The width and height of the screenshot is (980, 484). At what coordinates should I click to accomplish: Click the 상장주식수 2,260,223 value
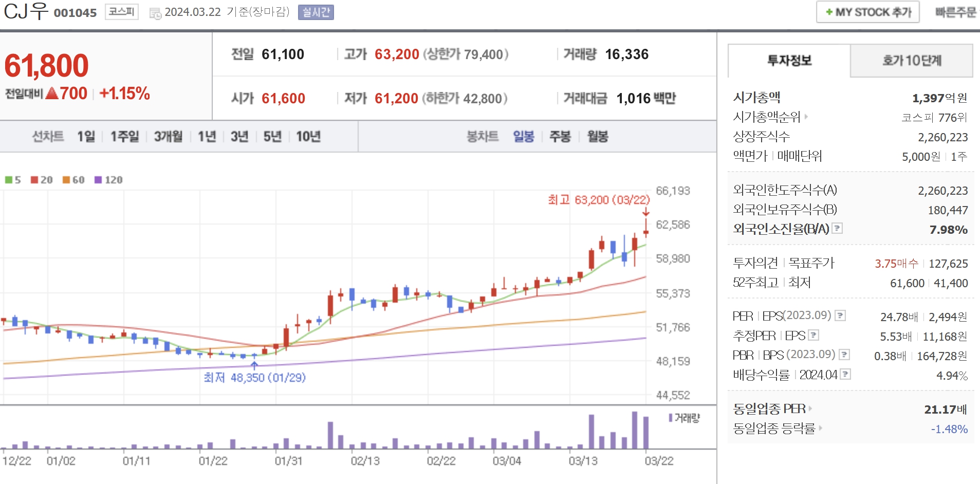pyautogui.click(x=942, y=137)
